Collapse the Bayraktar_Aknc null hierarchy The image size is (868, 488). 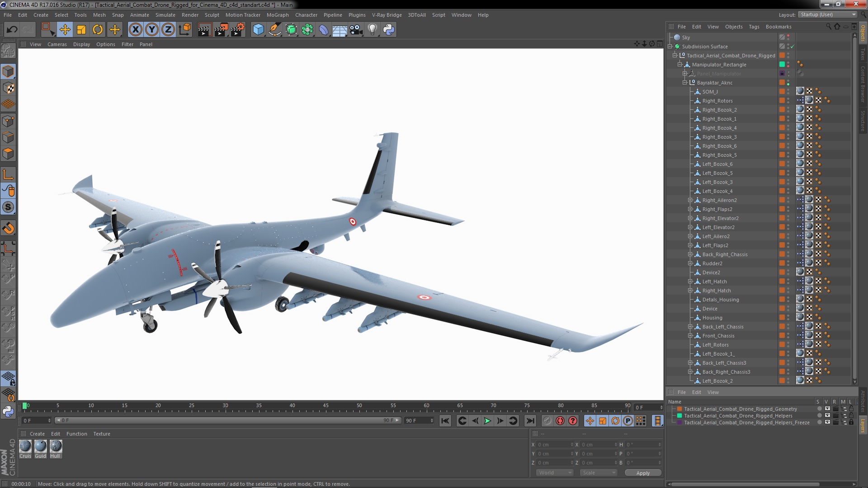pyautogui.click(x=685, y=83)
